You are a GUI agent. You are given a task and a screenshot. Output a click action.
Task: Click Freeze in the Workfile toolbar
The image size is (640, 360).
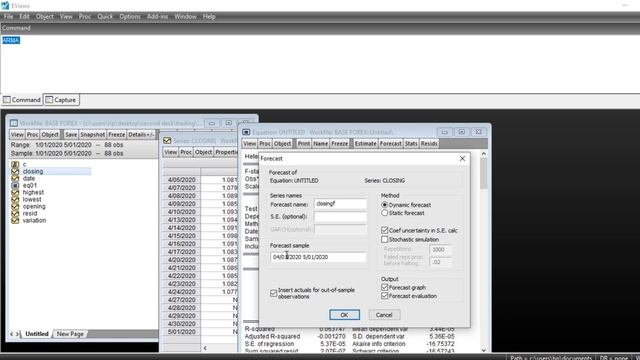click(117, 135)
